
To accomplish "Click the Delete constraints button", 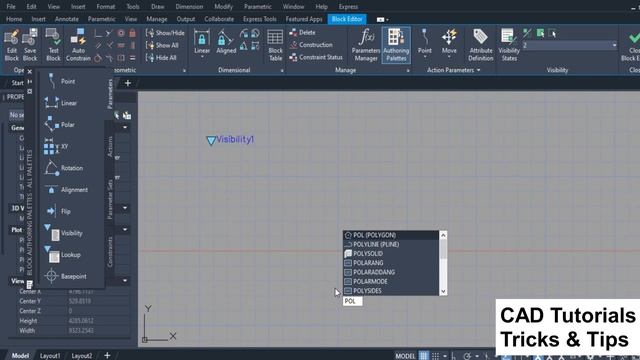I will click(302, 32).
